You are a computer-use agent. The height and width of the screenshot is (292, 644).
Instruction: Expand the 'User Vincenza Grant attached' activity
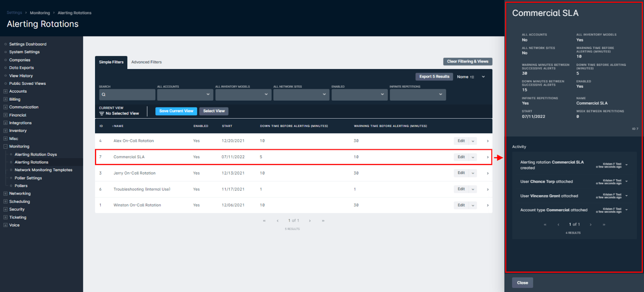point(627,195)
